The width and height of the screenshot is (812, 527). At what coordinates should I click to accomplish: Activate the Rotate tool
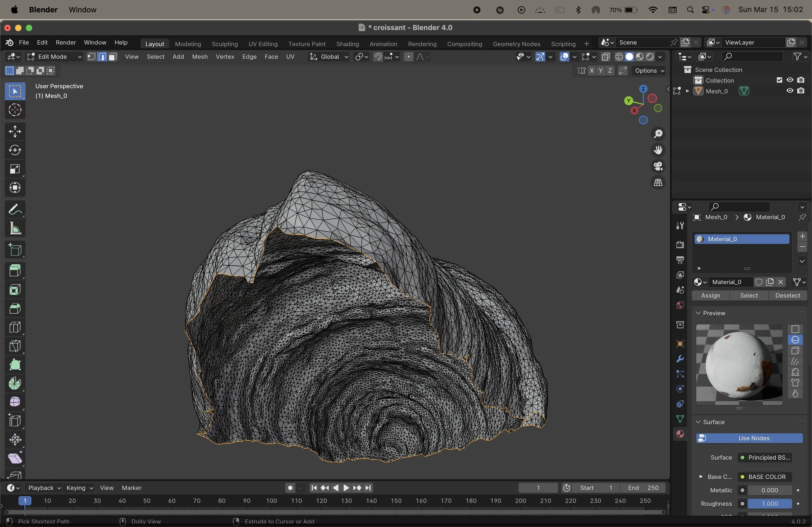(x=15, y=150)
